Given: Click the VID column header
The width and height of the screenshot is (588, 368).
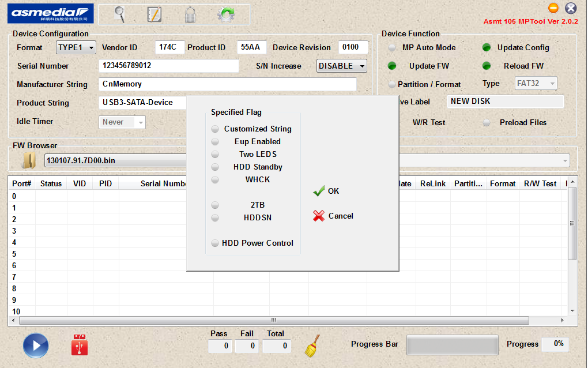Looking at the screenshot, I should click(80, 183).
